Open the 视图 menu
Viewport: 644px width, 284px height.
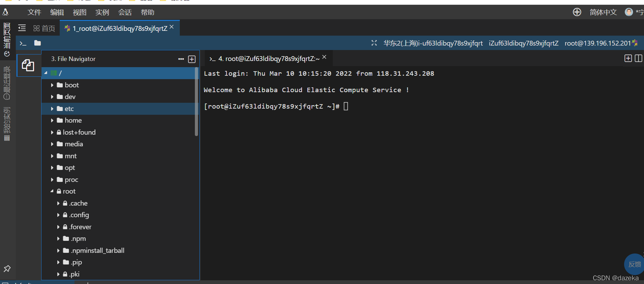[x=80, y=12]
